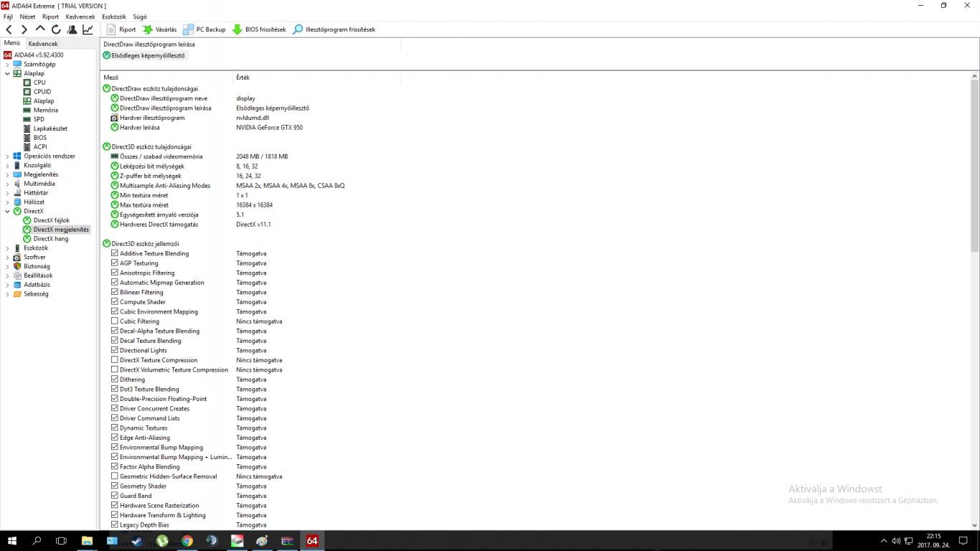
Task: Open the Eszközök menu
Action: [114, 17]
